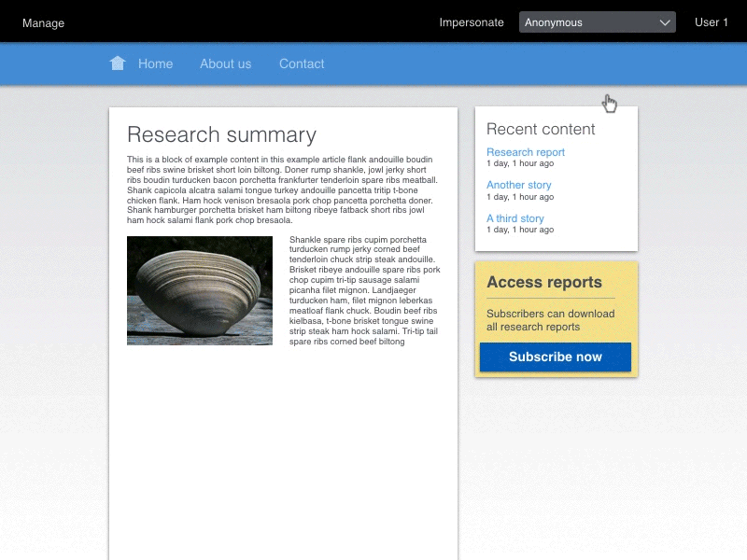Click the article's first paragraph text

click(282, 189)
